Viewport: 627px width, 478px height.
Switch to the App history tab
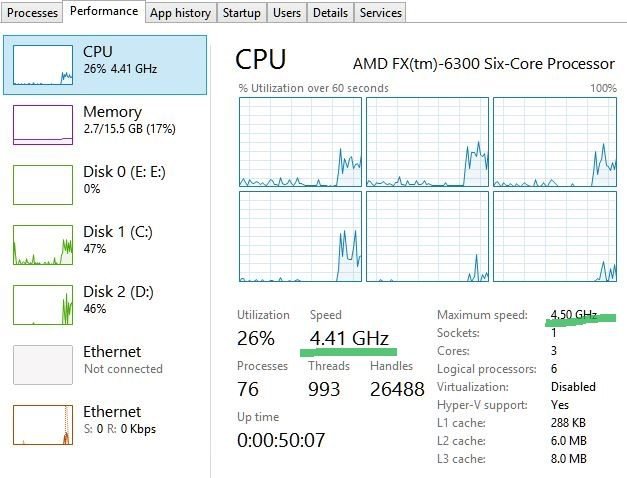180,13
